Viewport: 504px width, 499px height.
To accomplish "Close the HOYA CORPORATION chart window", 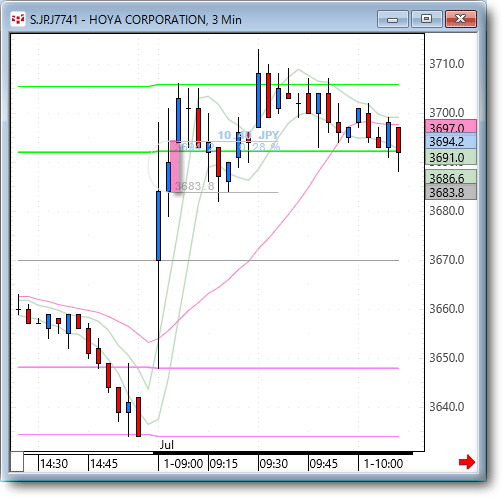I will 461,19.
